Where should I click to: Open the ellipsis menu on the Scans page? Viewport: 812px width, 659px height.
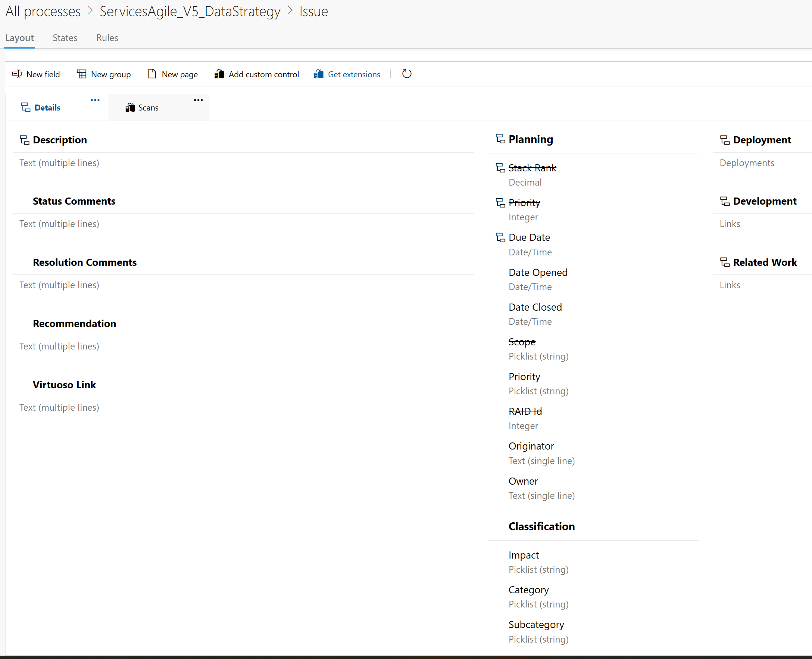[198, 100]
